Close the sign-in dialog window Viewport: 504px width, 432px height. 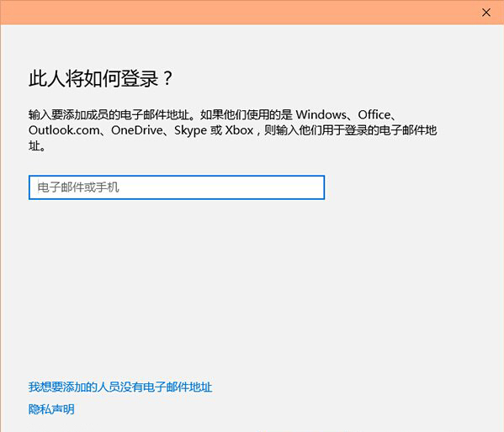tap(486, 13)
